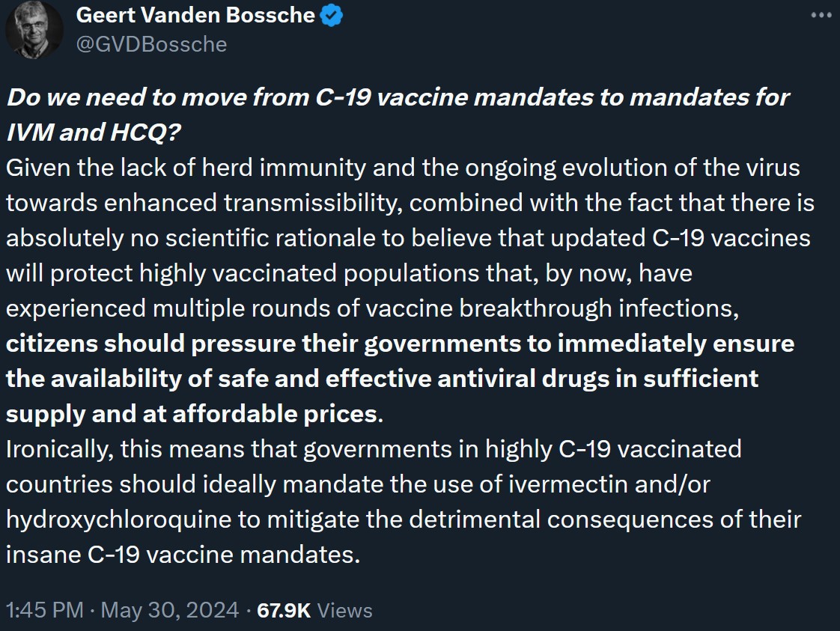
Task: Click the closing line 'insane C-19 vaccine mandates.'
Action: click(183, 555)
